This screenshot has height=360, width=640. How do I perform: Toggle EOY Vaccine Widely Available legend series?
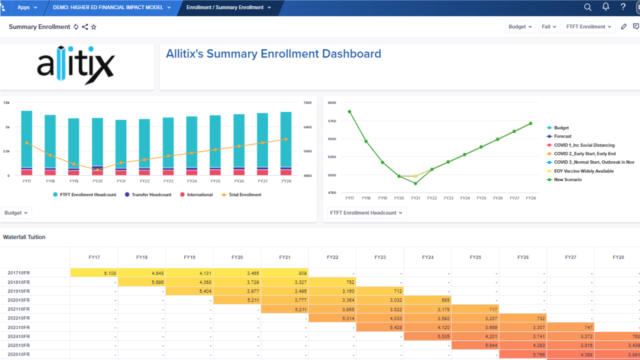[580, 171]
